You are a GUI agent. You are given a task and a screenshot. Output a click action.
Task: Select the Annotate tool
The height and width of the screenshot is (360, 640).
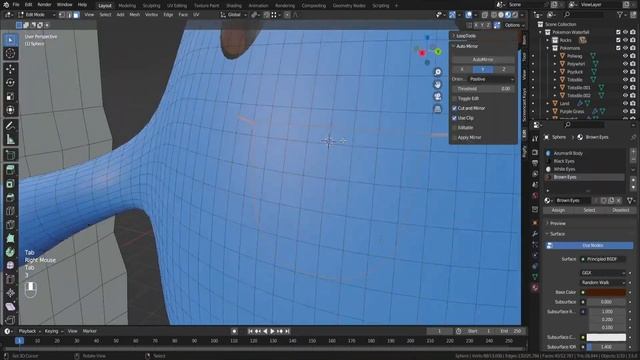[10, 126]
